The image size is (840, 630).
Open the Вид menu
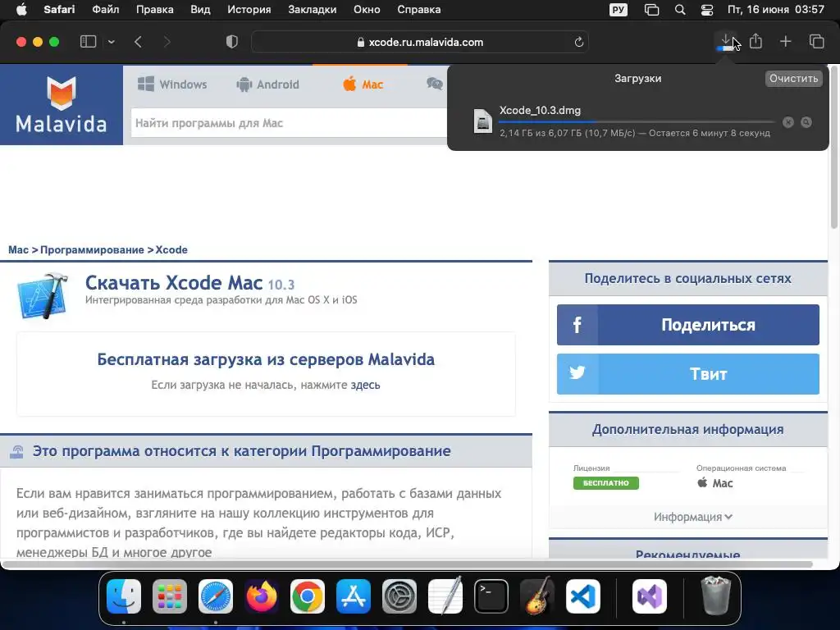point(200,10)
